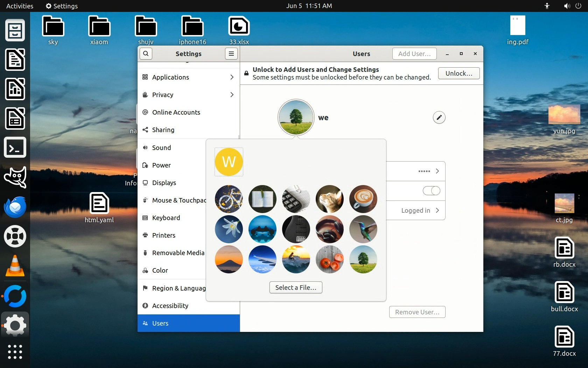Viewport: 588px width, 368px height.
Task: Choose the coffee latte avatar
Action: 363,199
